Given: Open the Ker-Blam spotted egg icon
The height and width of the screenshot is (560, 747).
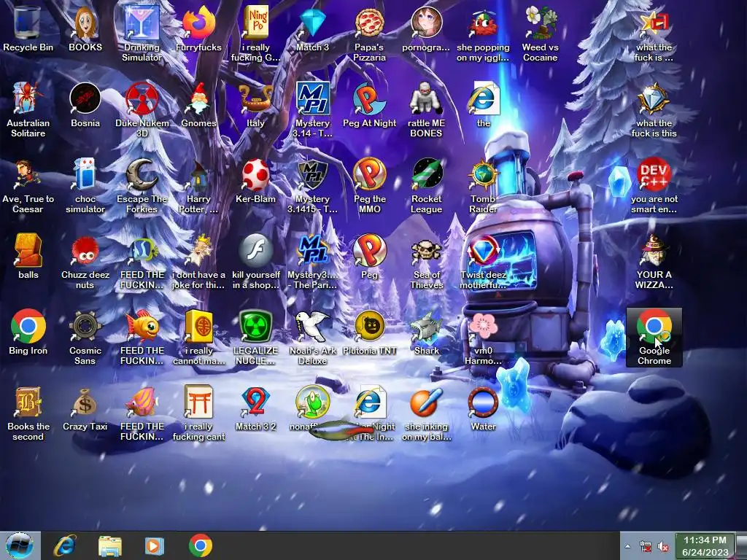Looking at the screenshot, I should click(255, 181).
